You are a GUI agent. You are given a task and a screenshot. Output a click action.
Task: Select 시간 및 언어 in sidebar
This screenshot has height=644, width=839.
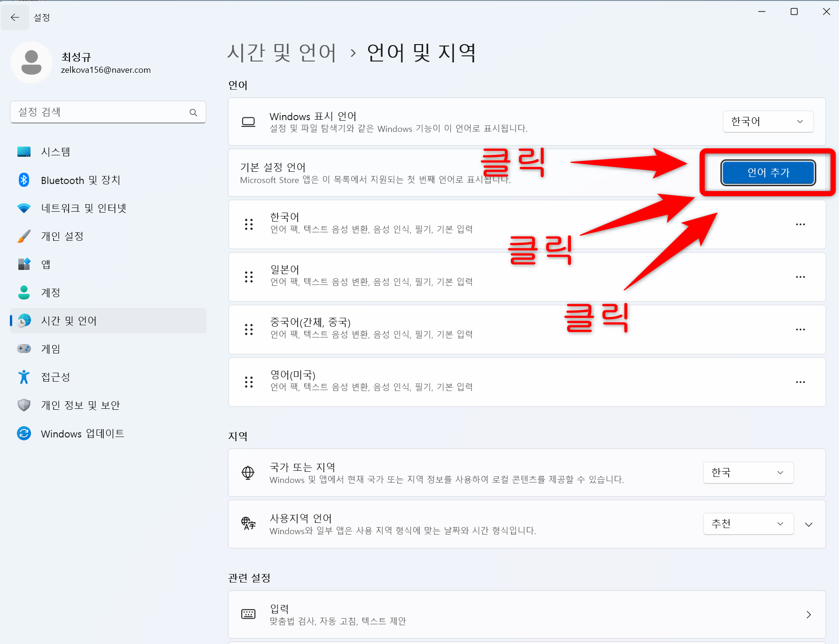(108, 321)
